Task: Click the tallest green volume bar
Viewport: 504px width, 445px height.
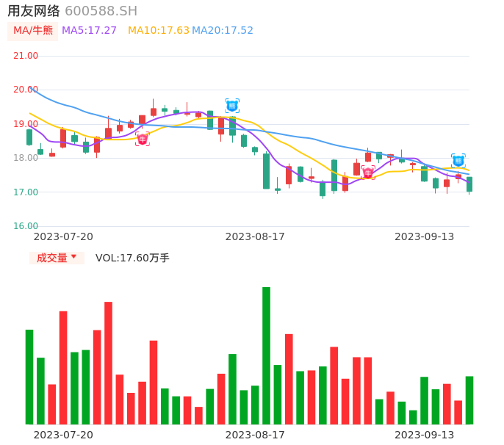Action: tap(267, 355)
